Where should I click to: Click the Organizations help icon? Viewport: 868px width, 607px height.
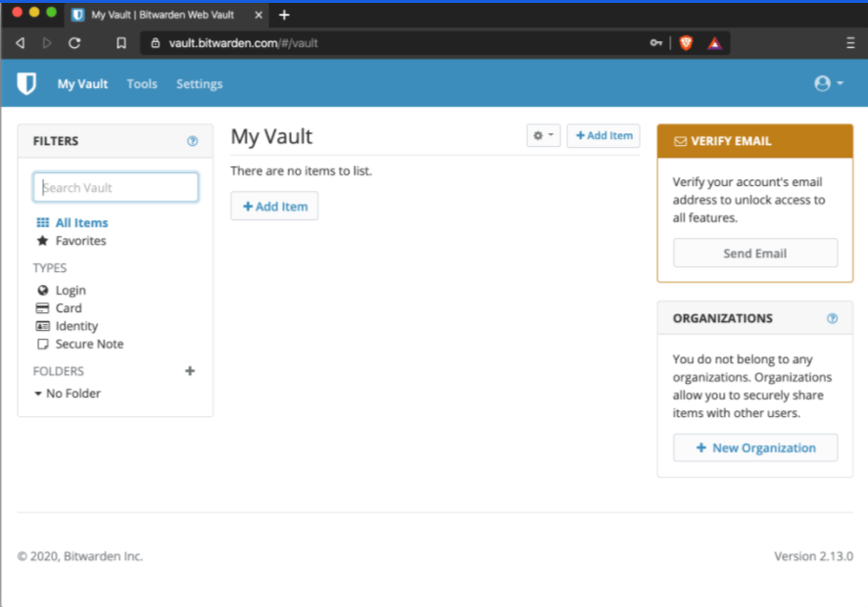[x=833, y=318]
